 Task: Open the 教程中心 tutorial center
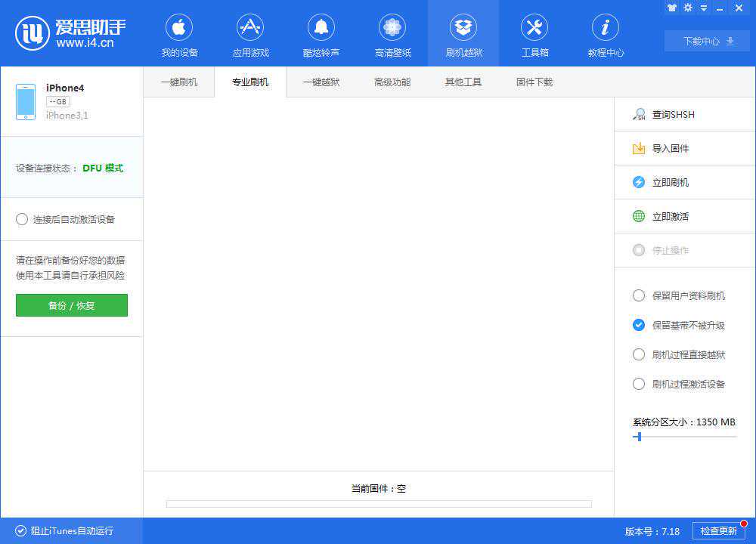click(x=606, y=33)
